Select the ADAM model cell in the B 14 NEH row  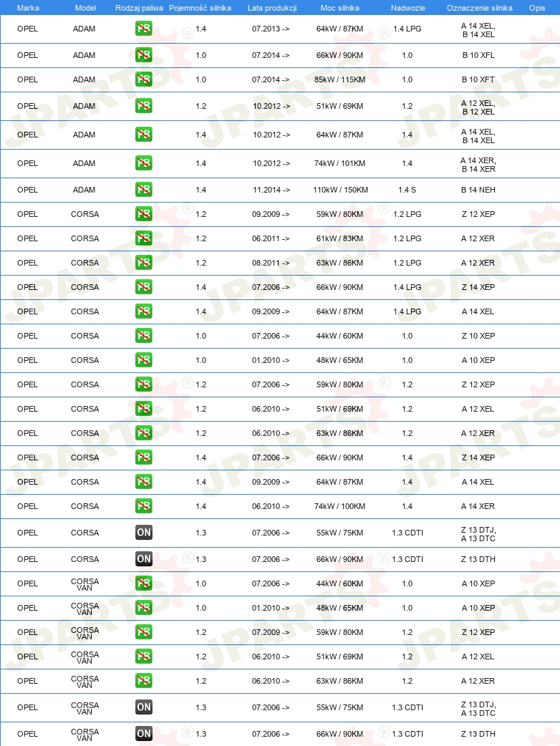[x=85, y=190]
